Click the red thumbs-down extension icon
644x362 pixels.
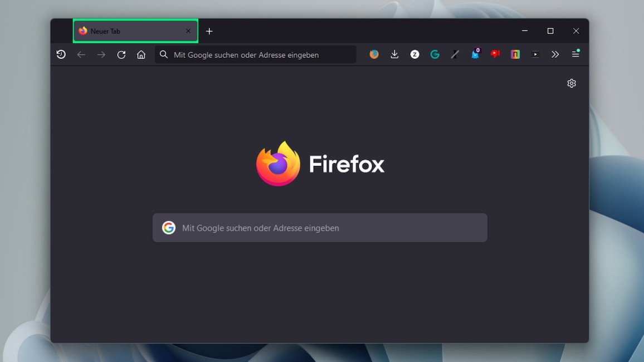tap(495, 54)
